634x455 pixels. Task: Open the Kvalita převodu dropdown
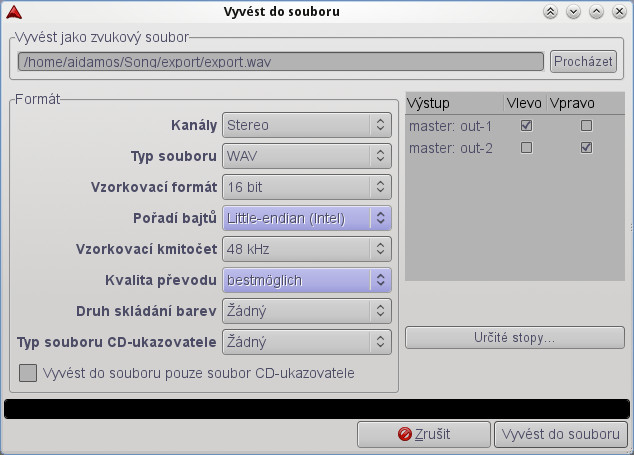(306, 280)
